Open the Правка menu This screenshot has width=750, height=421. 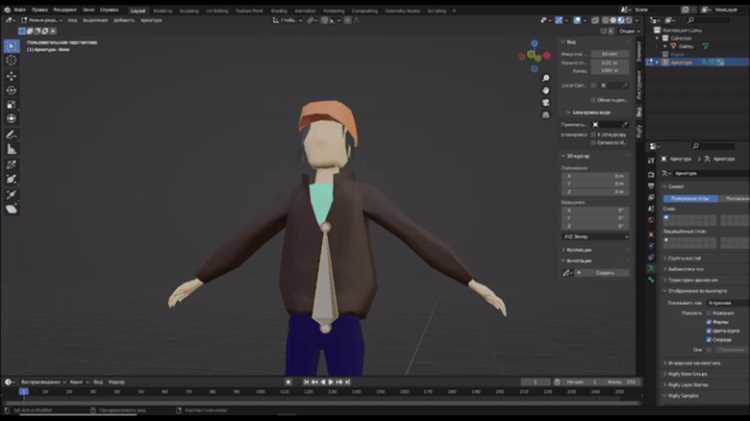click(x=40, y=10)
